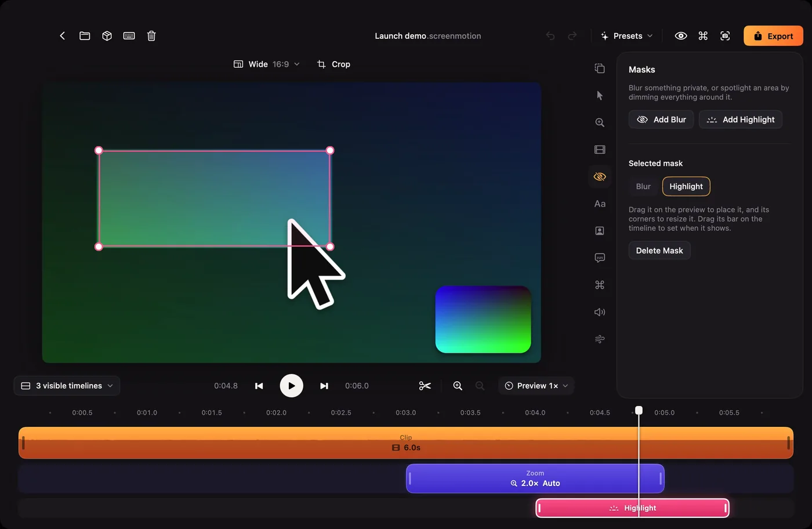
Task: Click Add Blur button
Action: pos(661,119)
